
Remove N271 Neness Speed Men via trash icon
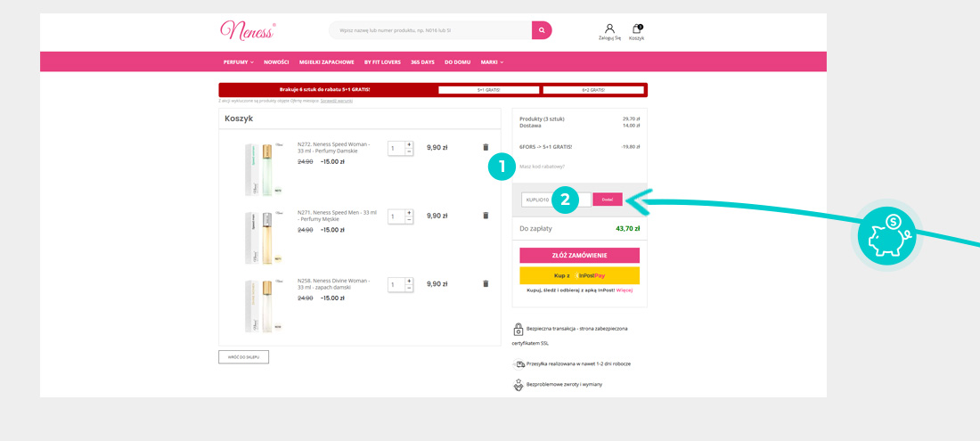(x=486, y=216)
